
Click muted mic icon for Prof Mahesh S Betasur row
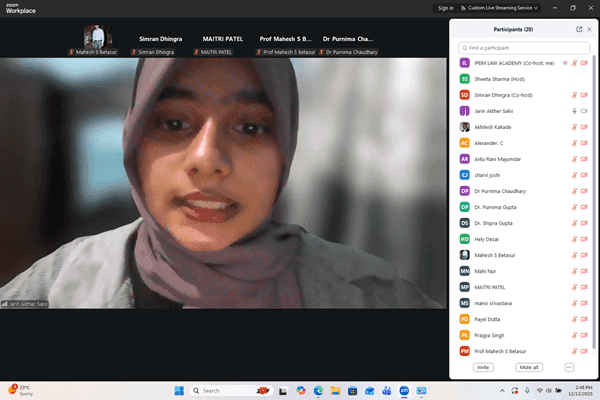click(574, 351)
